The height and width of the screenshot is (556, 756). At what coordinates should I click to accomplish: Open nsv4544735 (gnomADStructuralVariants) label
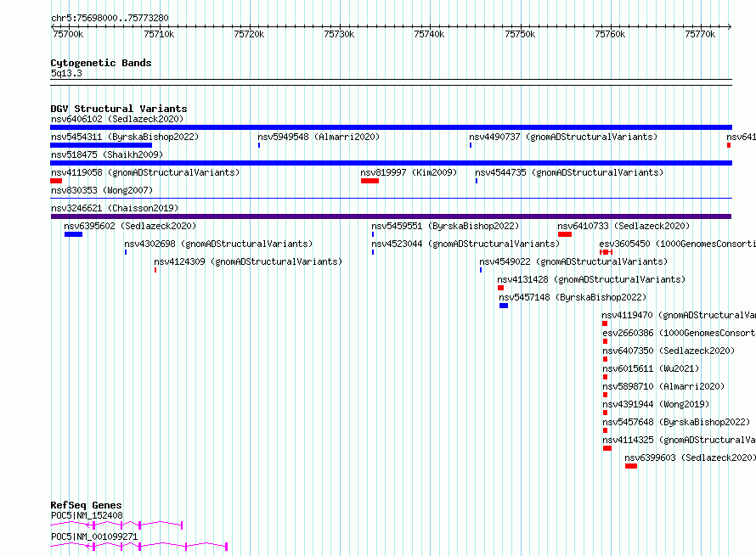pyautogui.click(x=569, y=172)
